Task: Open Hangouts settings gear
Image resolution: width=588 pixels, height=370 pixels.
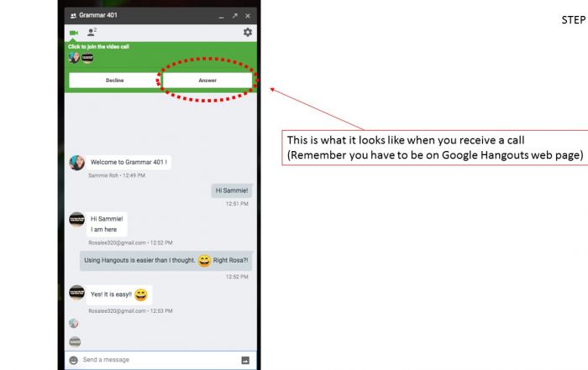Action: pos(248,32)
